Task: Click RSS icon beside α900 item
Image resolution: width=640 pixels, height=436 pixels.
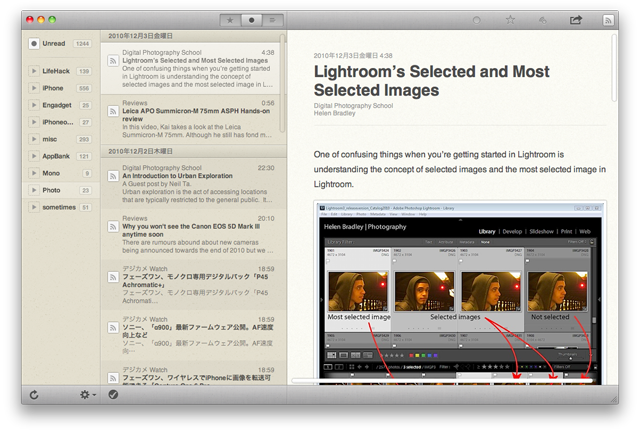Action: 113,328
